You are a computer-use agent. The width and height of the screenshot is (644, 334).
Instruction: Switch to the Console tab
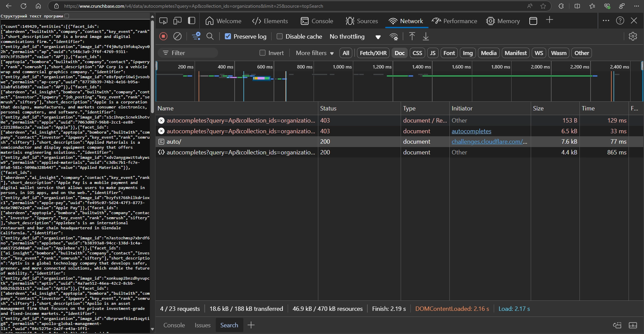[317, 21]
